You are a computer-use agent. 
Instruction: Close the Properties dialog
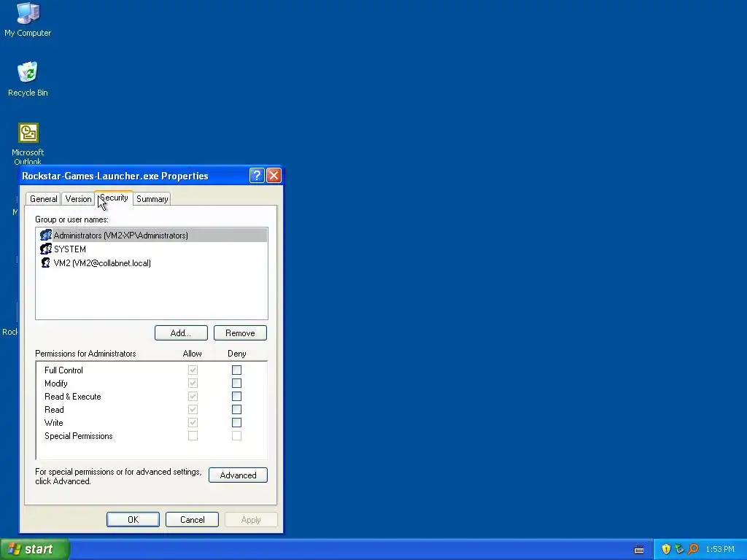(x=274, y=176)
